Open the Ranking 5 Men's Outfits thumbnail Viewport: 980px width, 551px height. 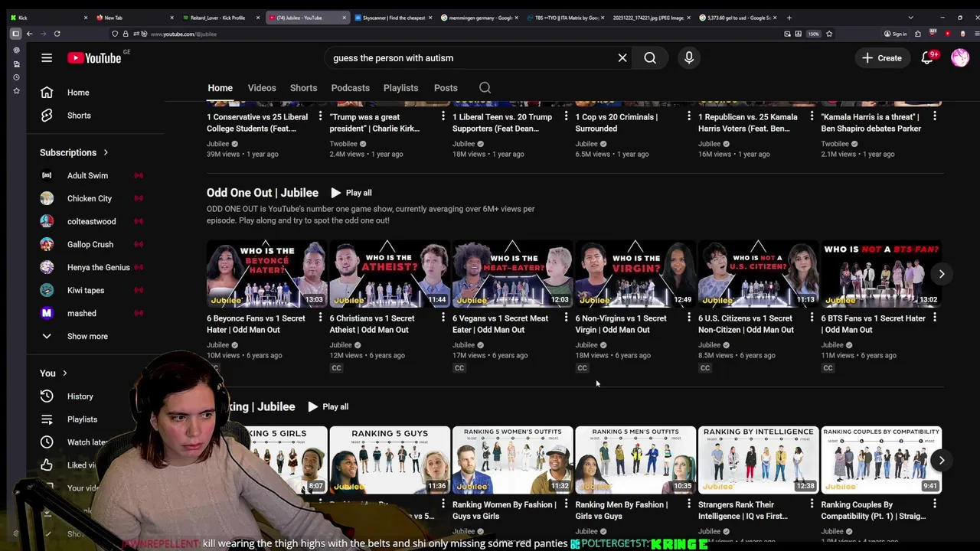click(635, 460)
